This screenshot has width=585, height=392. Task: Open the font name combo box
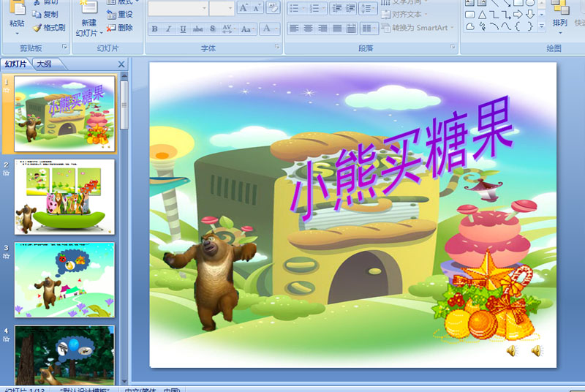pos(178,8)
